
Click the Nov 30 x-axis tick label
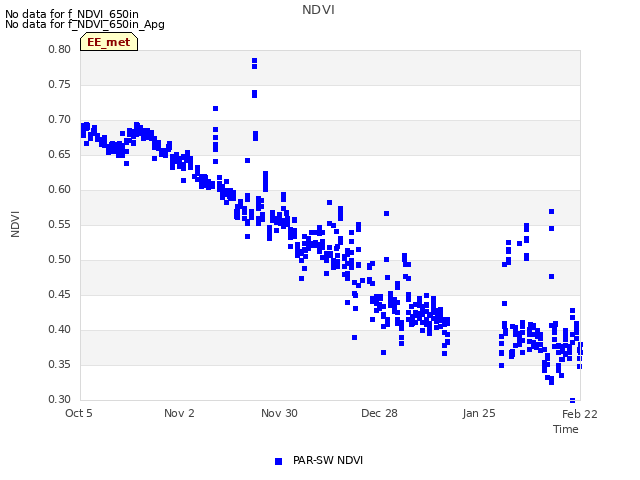(279, 413)
